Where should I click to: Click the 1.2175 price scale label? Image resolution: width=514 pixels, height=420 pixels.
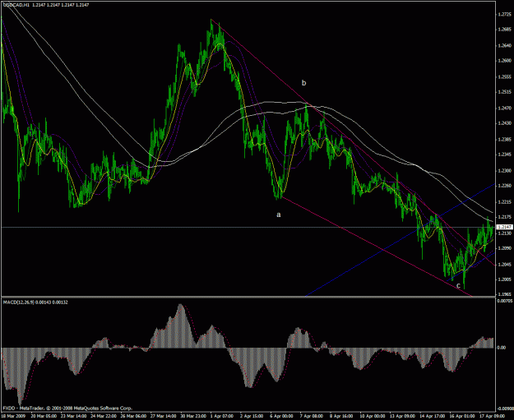click(x=504, y=217)
